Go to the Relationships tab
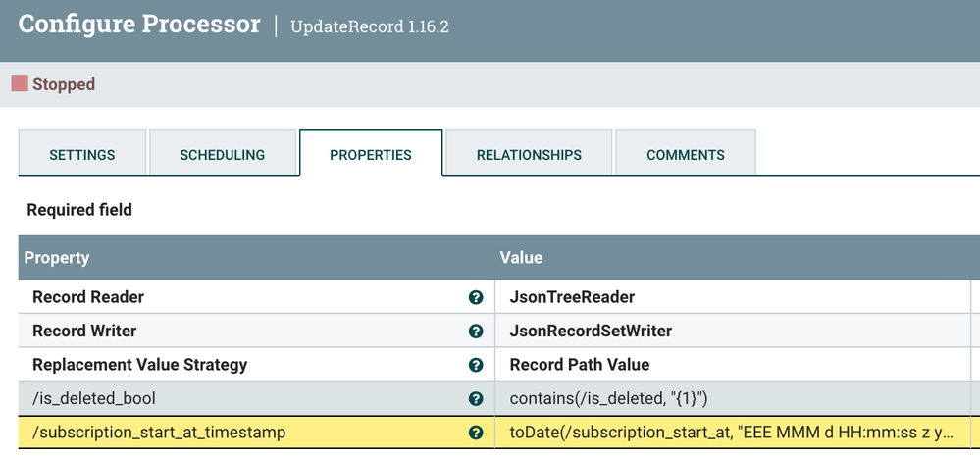Image resolution: width=980 pixels, height=459 pixels. 529,153
